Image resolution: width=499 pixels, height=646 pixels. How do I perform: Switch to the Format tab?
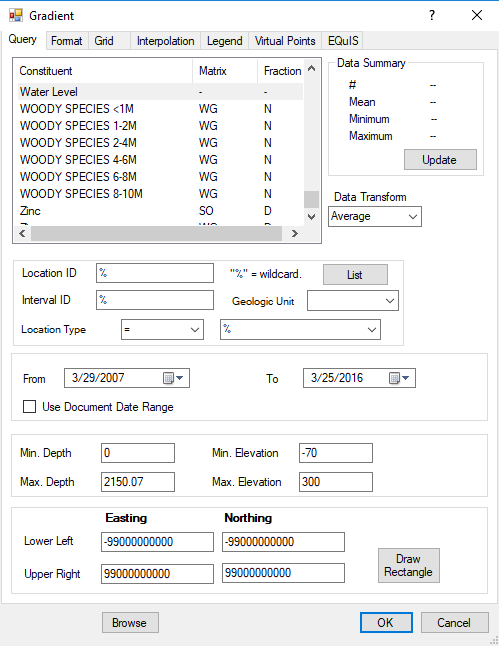click(67, 41)
